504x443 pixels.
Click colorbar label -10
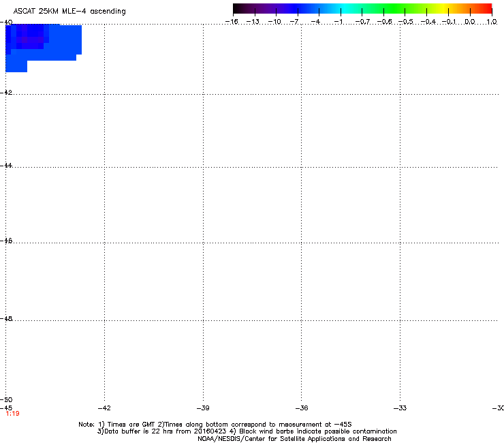click(274, 22)
